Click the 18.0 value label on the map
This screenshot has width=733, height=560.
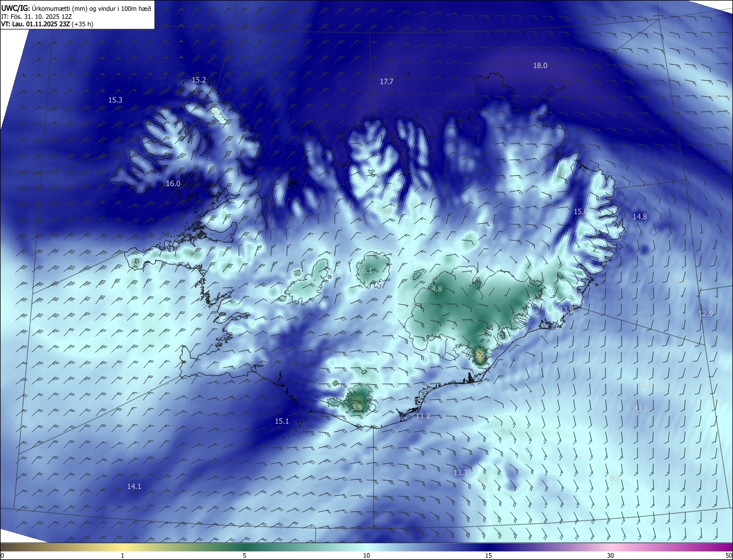[x=540, y=66]
